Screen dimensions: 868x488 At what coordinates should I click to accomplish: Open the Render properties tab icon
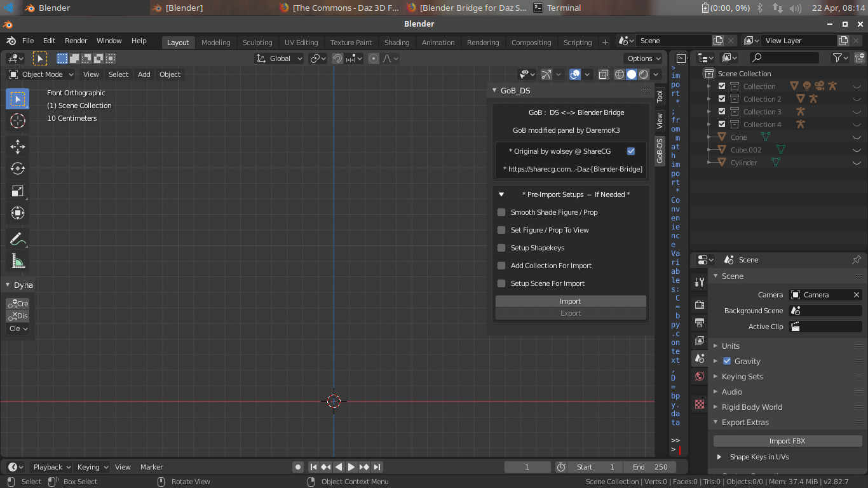[x=700, y=305]
